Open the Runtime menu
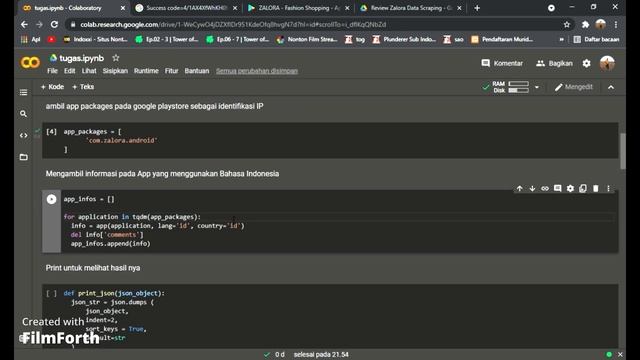Screen dimensions: 640x360 click(x=146, y=71)
